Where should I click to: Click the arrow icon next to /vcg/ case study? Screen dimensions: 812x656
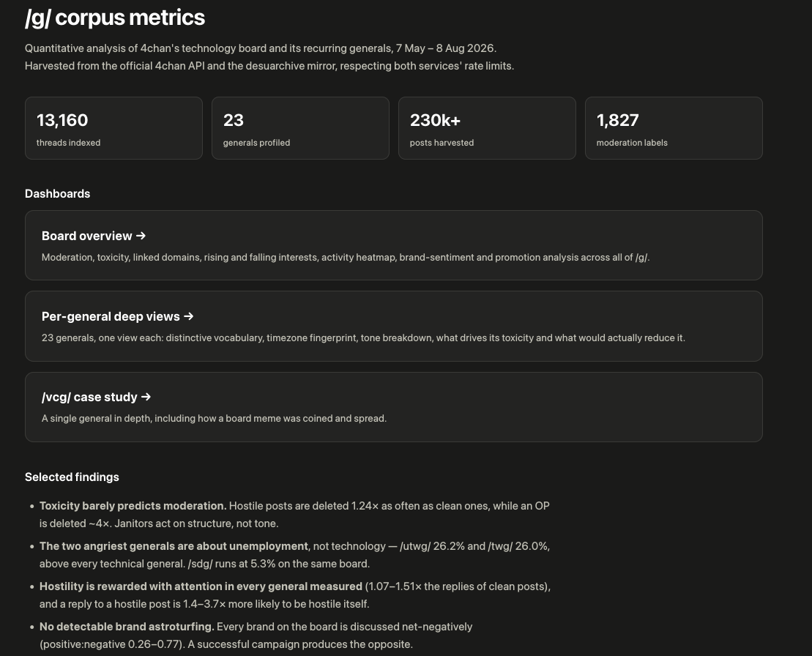[146, 397]
